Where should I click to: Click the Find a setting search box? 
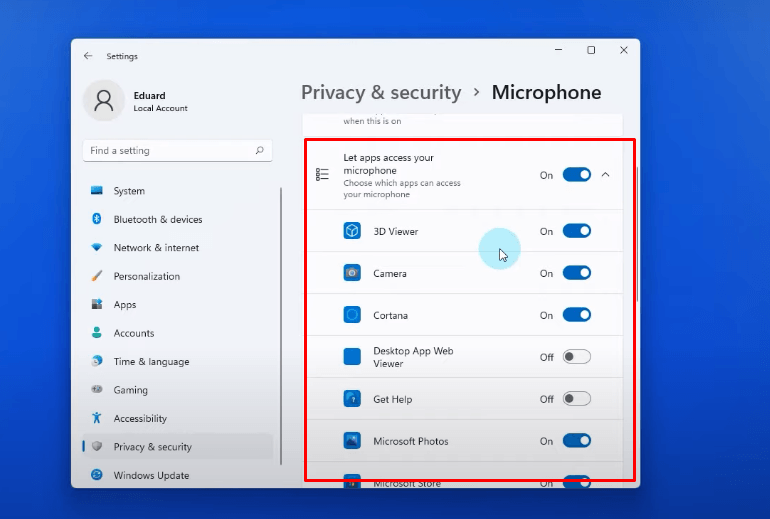pyautogui.click(x=178, y=151)
